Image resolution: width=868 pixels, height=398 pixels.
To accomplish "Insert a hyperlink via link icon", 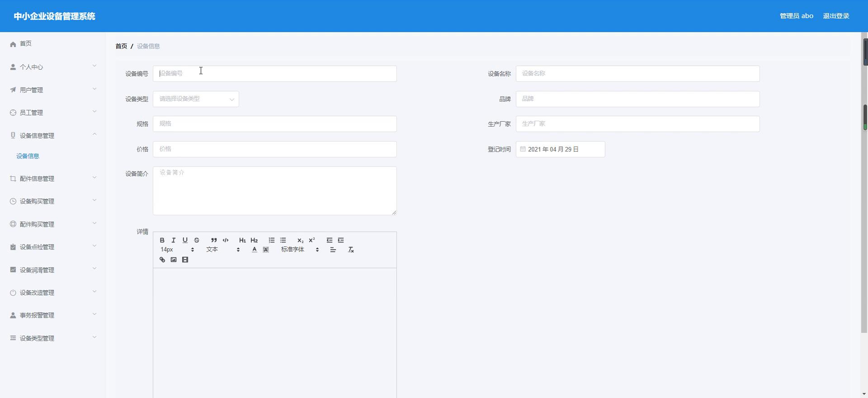I will (162, 260).
